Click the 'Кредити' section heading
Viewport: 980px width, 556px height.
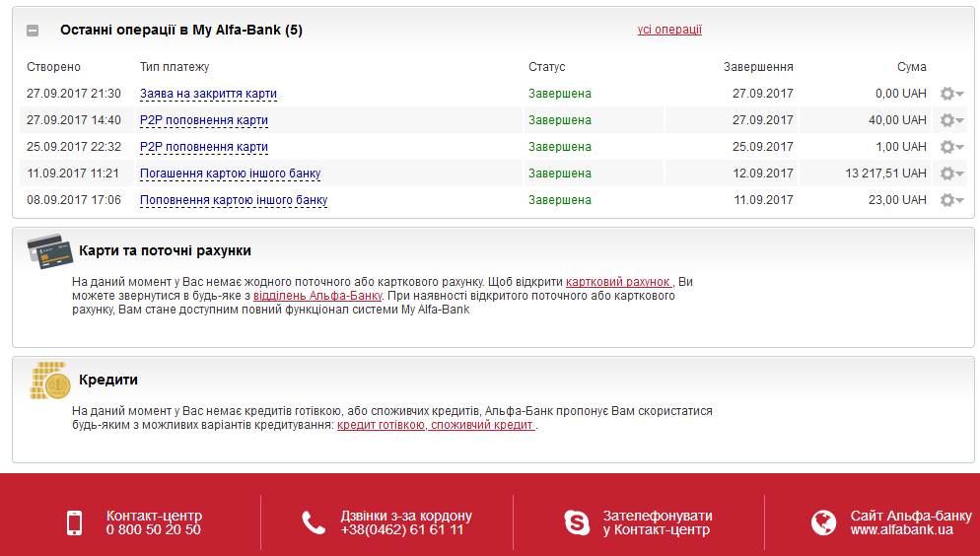point(108,380)
